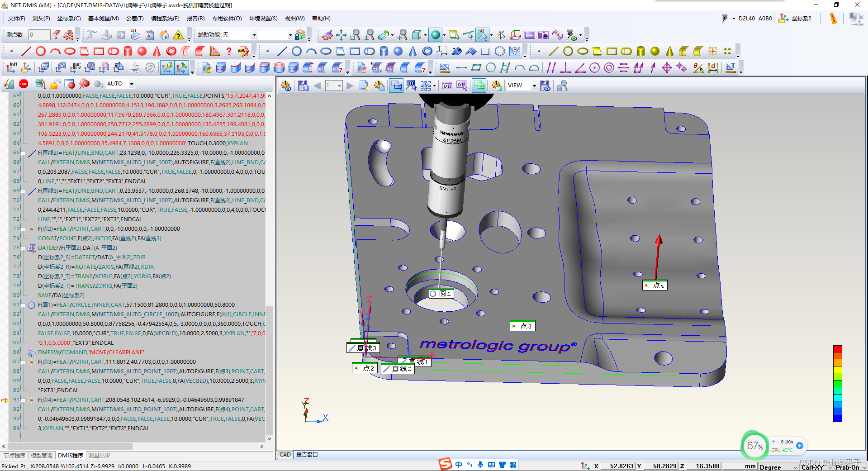
Task: Toggle the padlock unlock icon in program toolbar
Action: (55, 84)
